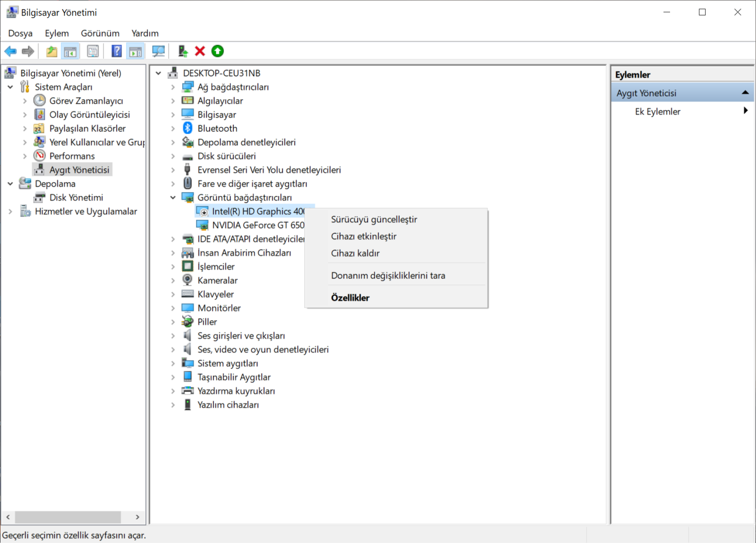This screenshot has width=756, height=543.
Task: Open the properties sheet toolbar icon
Action: click(93, 51)
